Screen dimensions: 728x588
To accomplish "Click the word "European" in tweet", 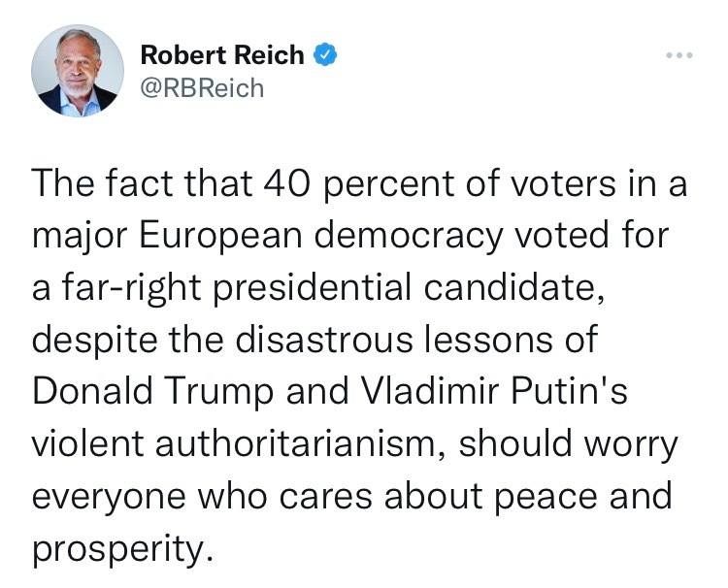I will pos(220,235).
